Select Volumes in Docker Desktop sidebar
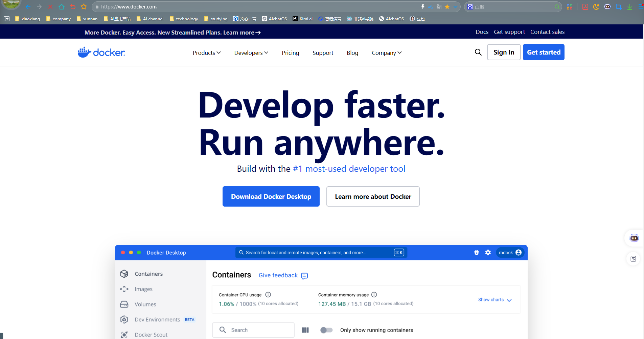Image resolution: width=644 pixels, height=339 pixels. point(145,304)
